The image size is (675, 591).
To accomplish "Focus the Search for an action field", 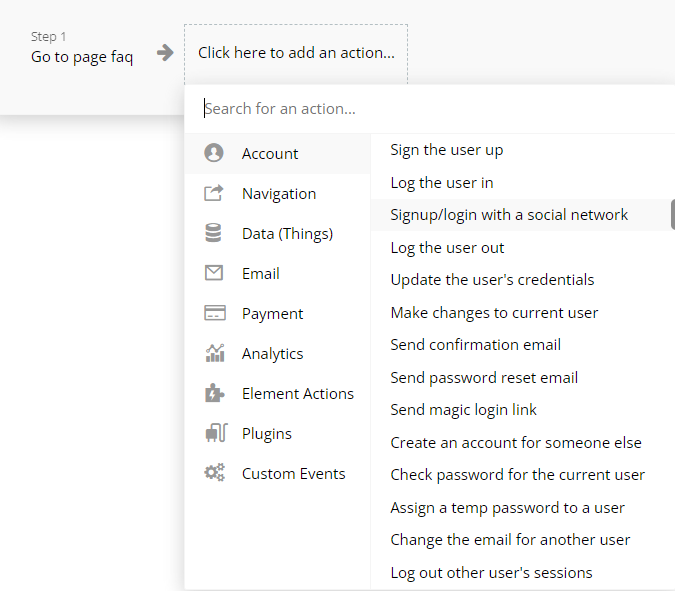I will tap(430, 109).
